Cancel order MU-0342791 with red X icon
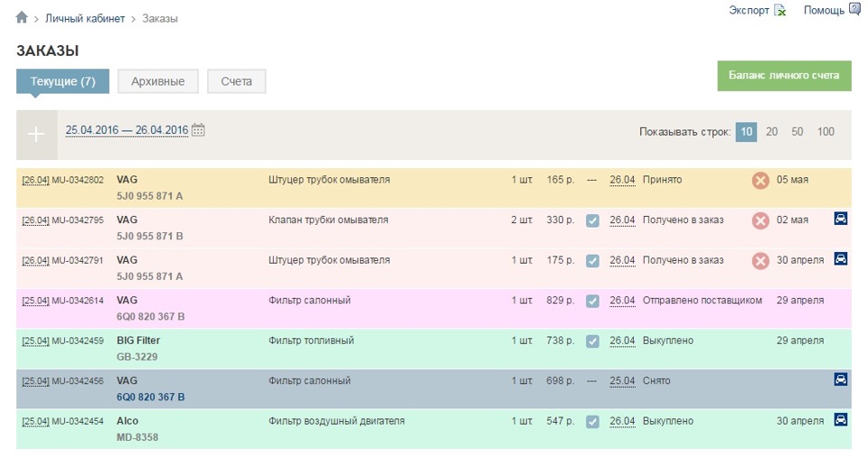Viewport: 868px width, 458px height. [x=760, y=260]
